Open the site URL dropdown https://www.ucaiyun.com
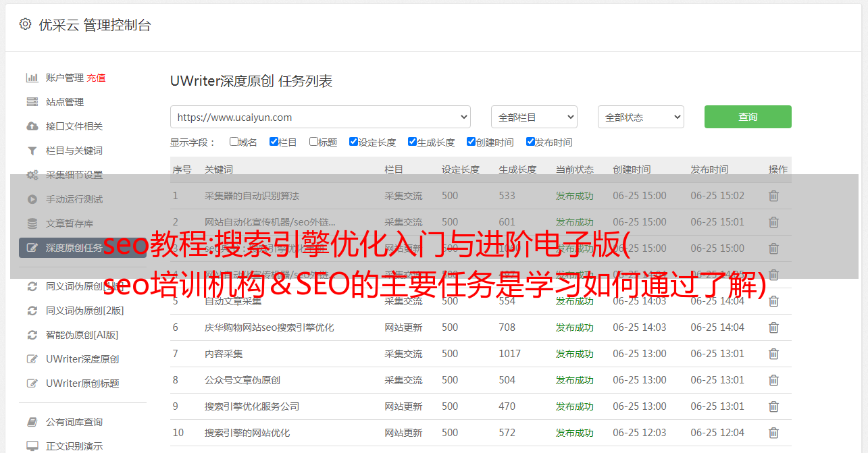Screen dimensions: 868x453 [x=320, y=117]
